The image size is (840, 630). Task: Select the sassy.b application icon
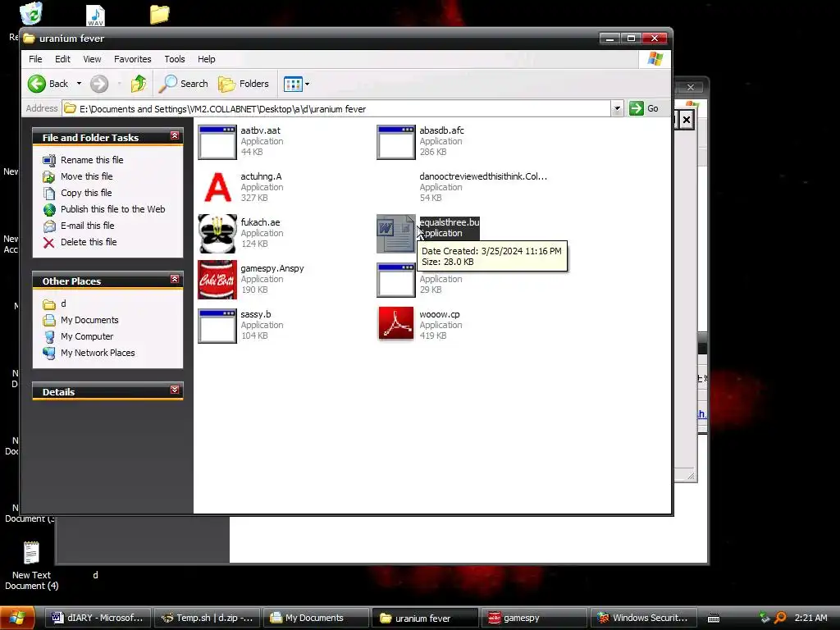click(217, 326)
